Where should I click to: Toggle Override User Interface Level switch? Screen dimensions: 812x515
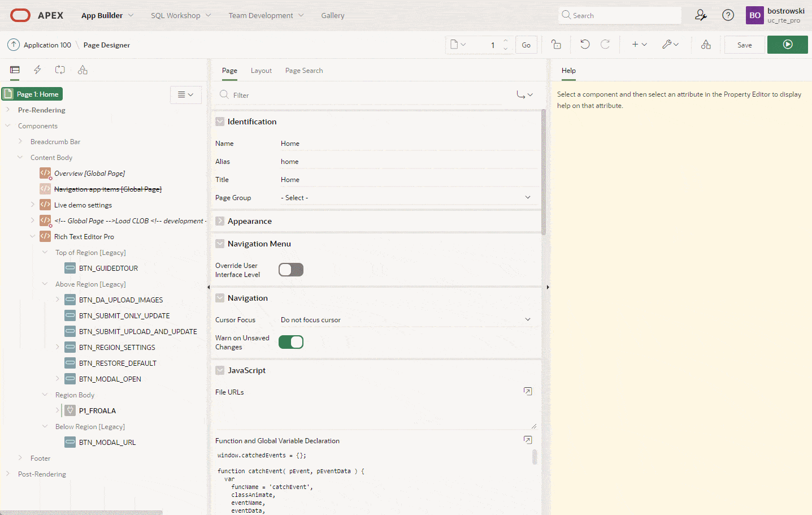point(291,270)
